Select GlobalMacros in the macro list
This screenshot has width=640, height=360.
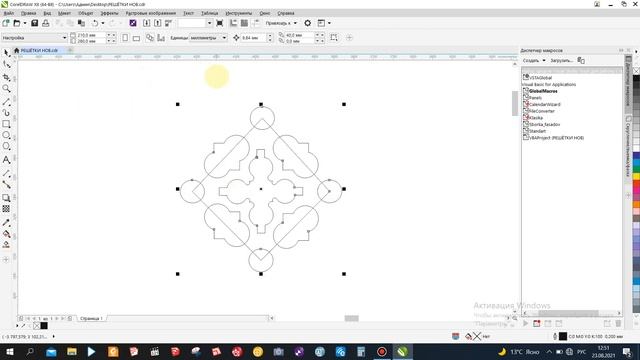543,91
